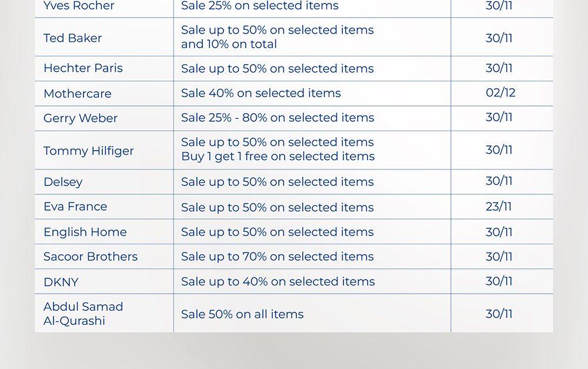
Task: Select the "Sale 50% on all items" offer
Action: tap(242, 314)
